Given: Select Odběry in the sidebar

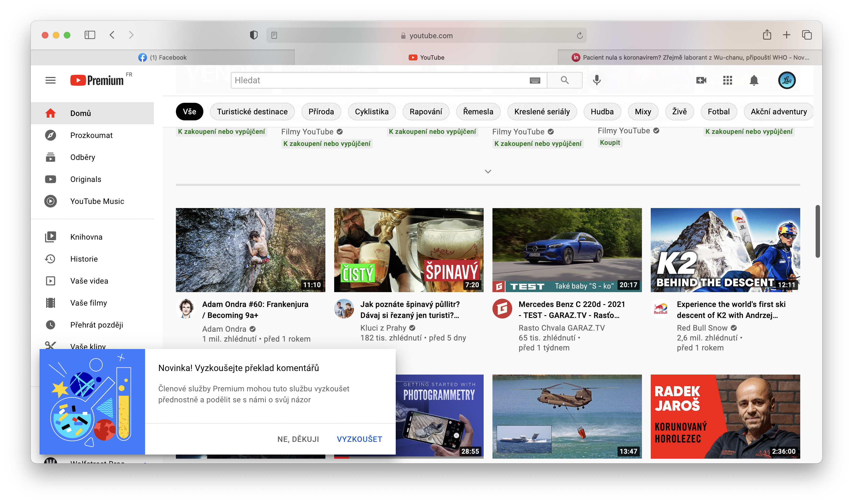Looking at the screenshot, I should click(x=82, y=157).
